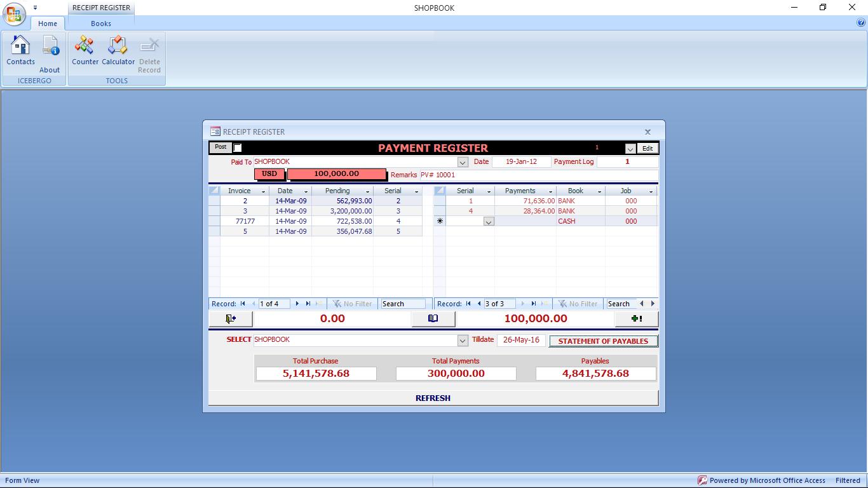This screenshot has height=488, width=868.
Task: Click the USD currency button
Action: click(269, 173)
